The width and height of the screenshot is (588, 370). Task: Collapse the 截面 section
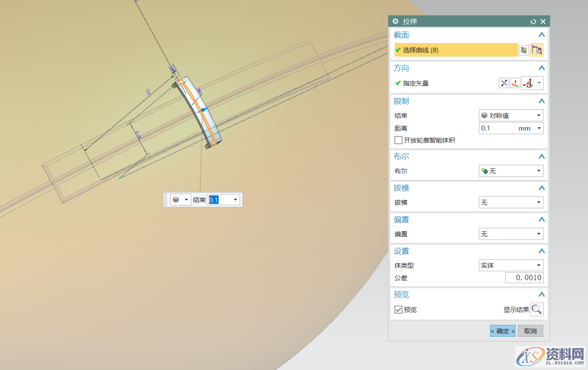(541, 35)
